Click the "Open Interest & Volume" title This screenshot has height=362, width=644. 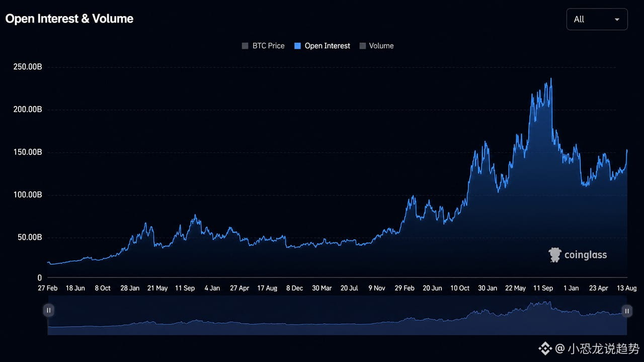coord(69,19)
